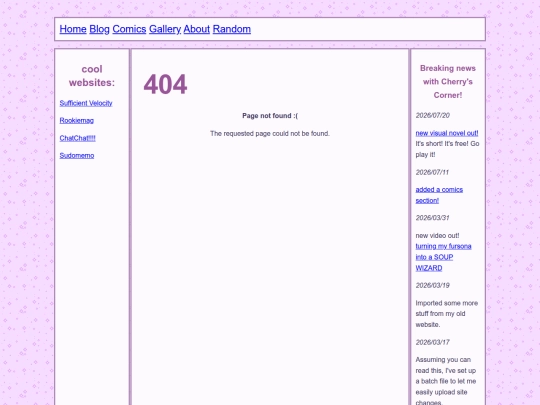Open the Home navigation link
The width and height of the screenshot is (540, 405).
point(73,29)
